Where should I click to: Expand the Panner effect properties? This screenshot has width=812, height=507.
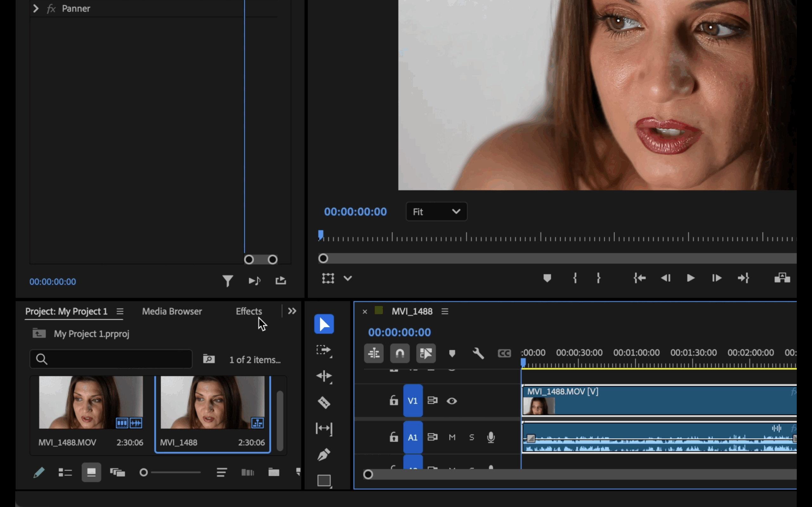[x=36, y=8]
